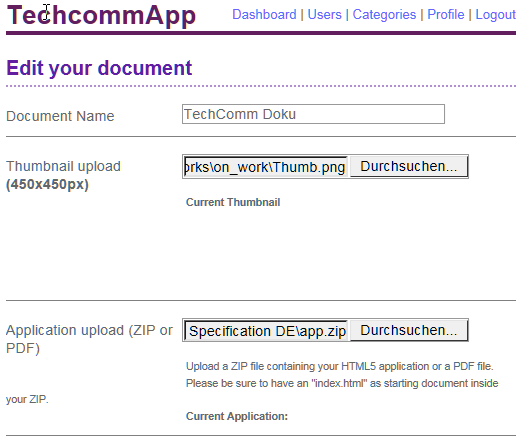Go to the Users page
Screen dimensions: 524x444
pos(324,15)
